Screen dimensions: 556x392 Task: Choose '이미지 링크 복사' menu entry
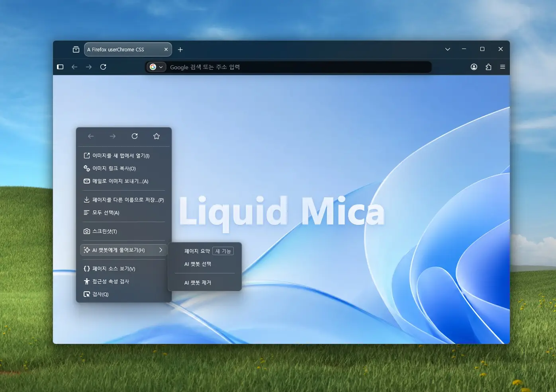123,168
